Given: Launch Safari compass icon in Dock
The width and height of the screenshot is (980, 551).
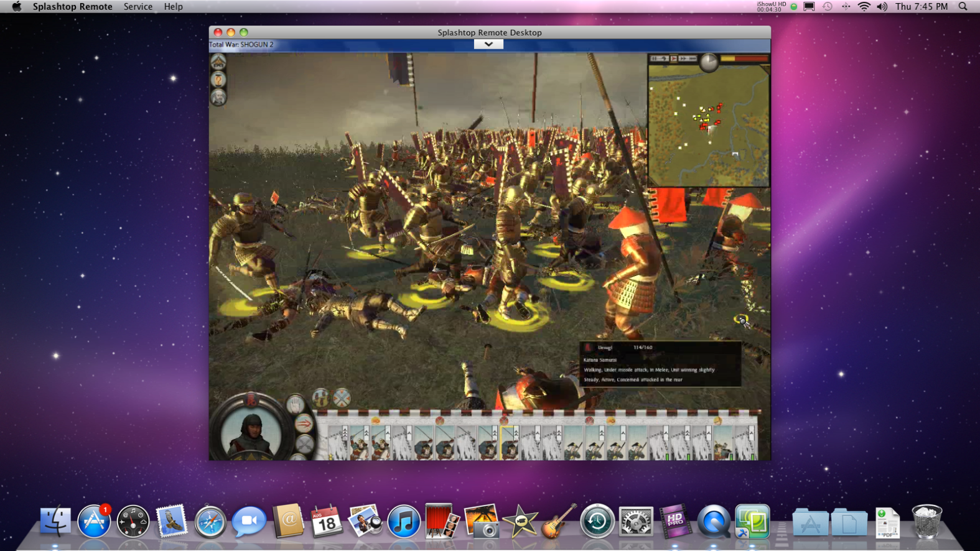Looking at the screenshot, I should click(210, 521).
